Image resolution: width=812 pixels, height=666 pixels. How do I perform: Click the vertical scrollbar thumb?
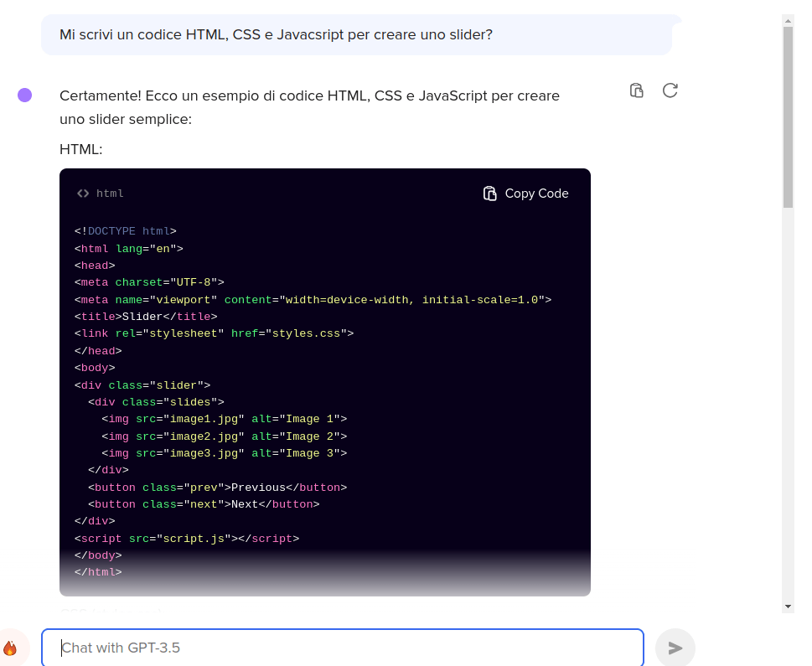(789, 117)
